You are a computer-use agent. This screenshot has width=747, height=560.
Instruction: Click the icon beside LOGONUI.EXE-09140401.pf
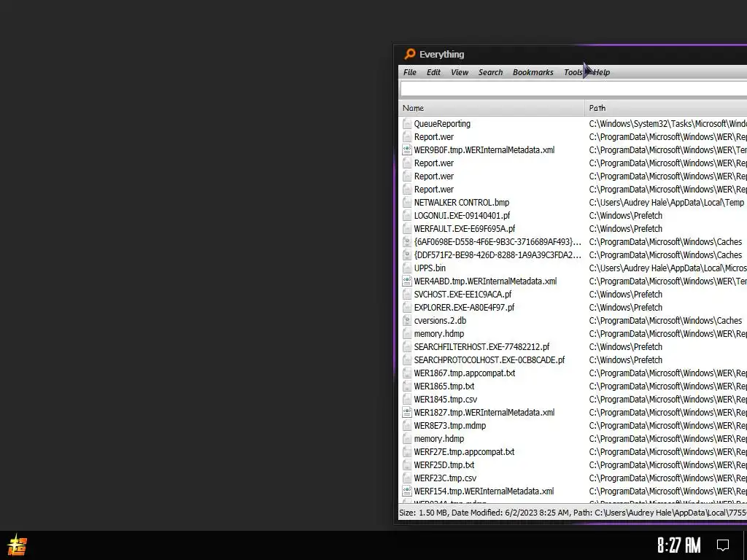[x=407, y=216]
